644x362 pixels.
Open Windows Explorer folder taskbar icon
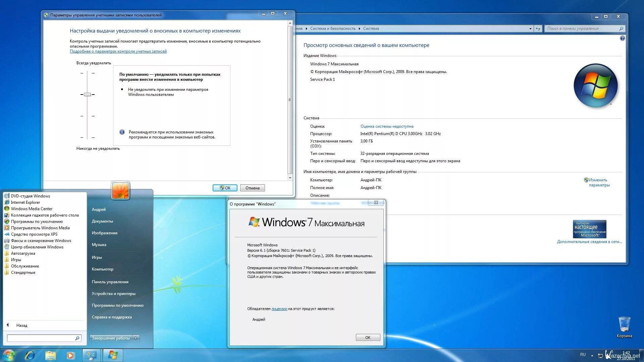pos(50,355)
